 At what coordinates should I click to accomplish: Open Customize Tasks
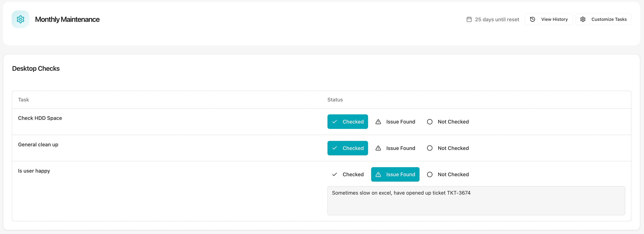(603, 19)
